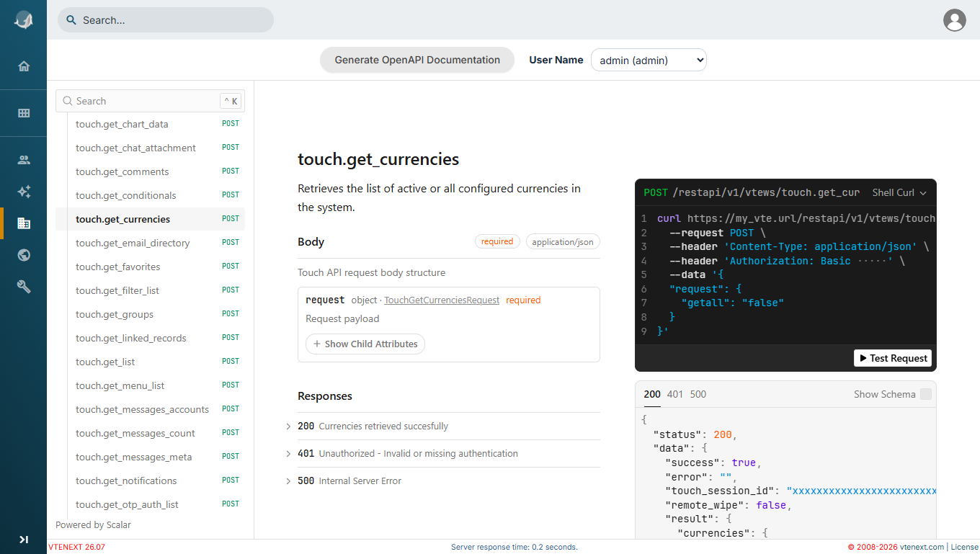The width and height of the screenshot is (980, 554).
Task: Open the modules grid sidebar icon
Action: coord(24,113)
